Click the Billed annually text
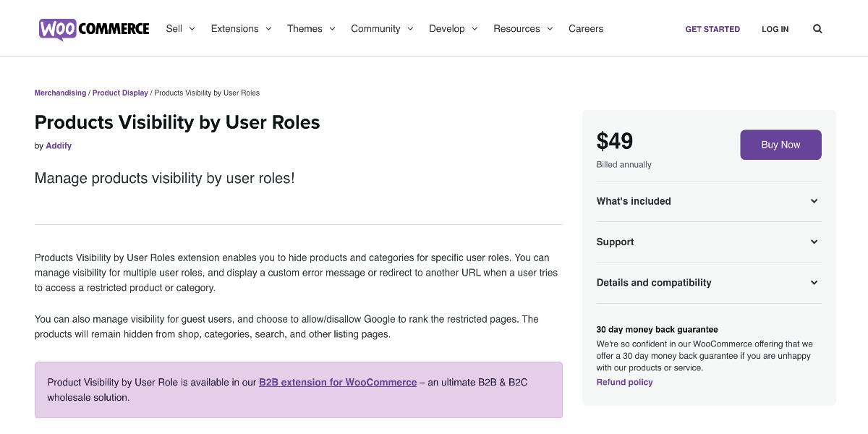Screen dimensions: 868x434 (x=624, y=165)
